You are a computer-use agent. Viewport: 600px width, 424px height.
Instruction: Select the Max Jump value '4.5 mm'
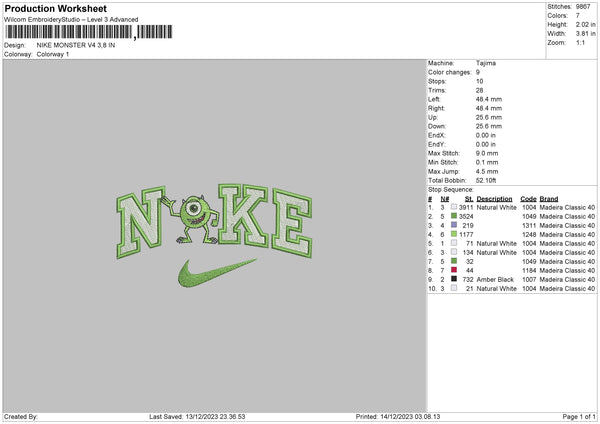(487, 171)
